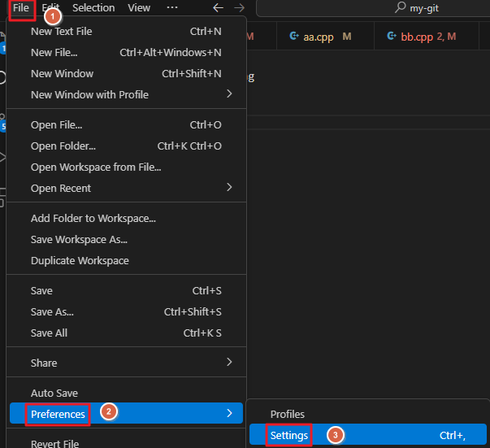The image size is (490, 448).
Task: Select the Save menu item
Action: [126, 291]
